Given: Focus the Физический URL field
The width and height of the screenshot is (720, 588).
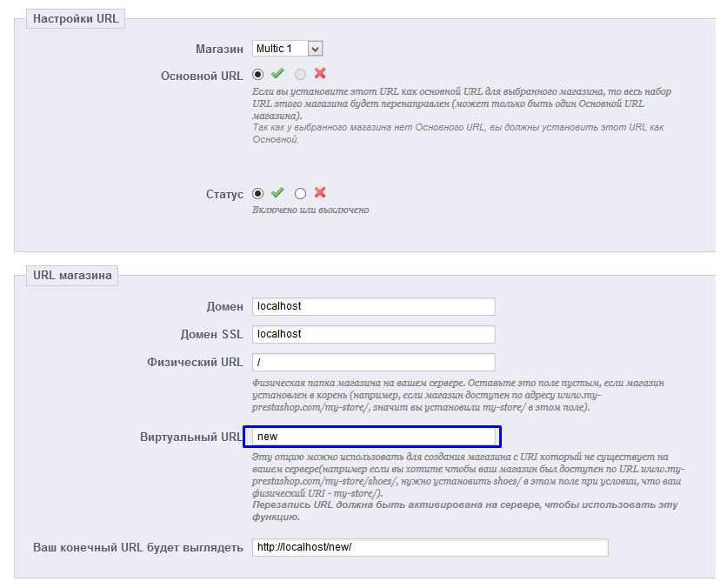Looking at the screenshot, I should (x=373, y=362).
